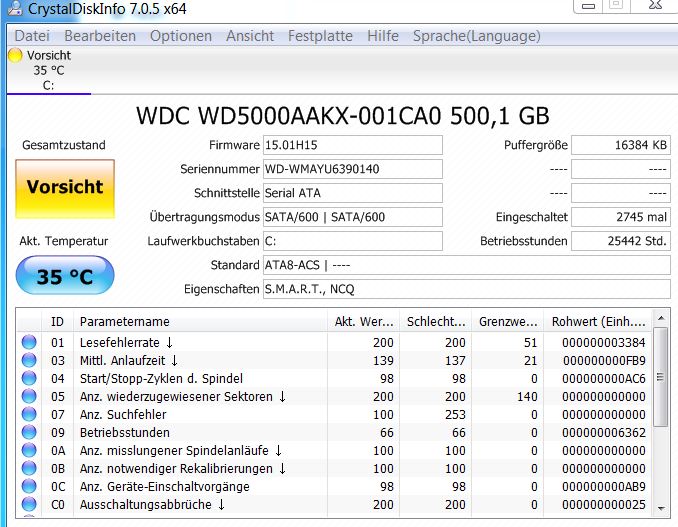The height and width of the screenshot is (527, 678).
Task: Click blue status dot for misslungener Spindelanläufe row
Action: 29,450
